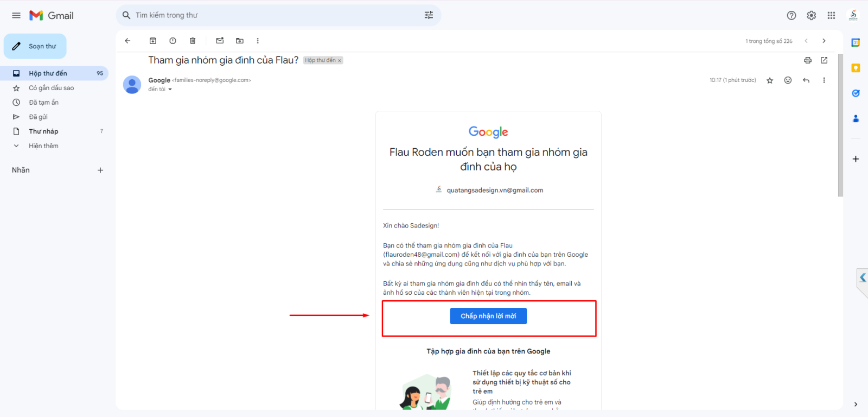
Task: Open the Settings gear icon
Action: point(812,15)
